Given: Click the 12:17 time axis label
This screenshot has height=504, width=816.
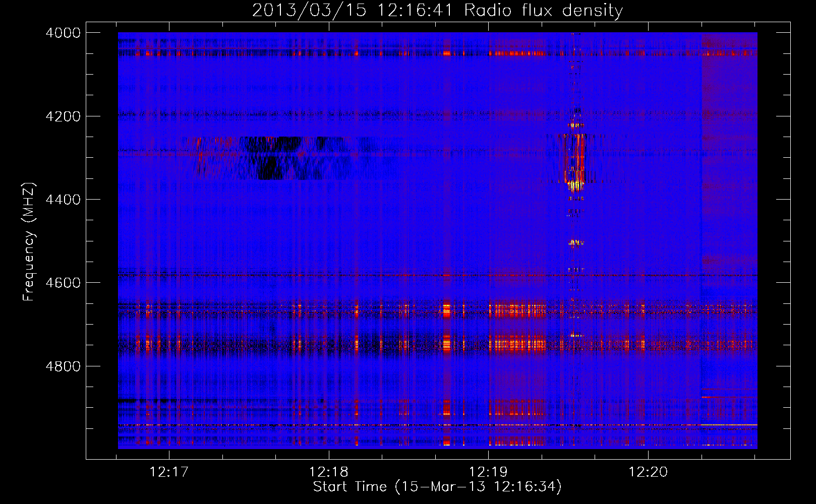Looking at the screenshot, I should pyautogui.click(x=169, y=472).
